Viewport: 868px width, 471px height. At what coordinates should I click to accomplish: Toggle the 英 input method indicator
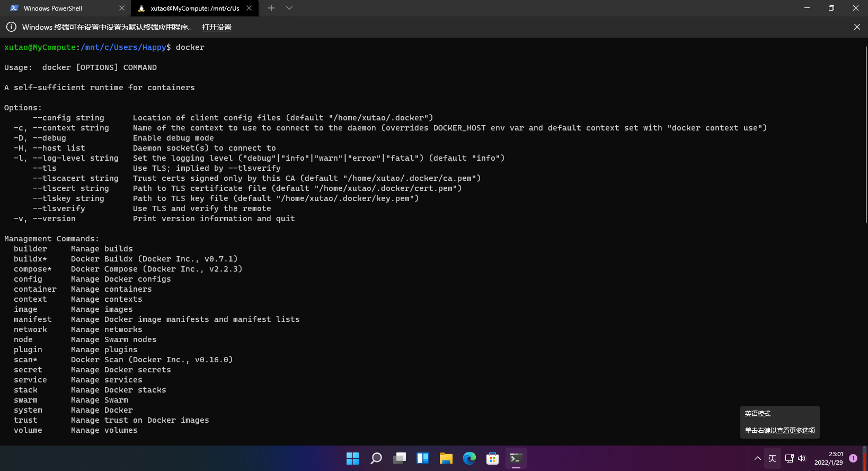coord(773,458)
